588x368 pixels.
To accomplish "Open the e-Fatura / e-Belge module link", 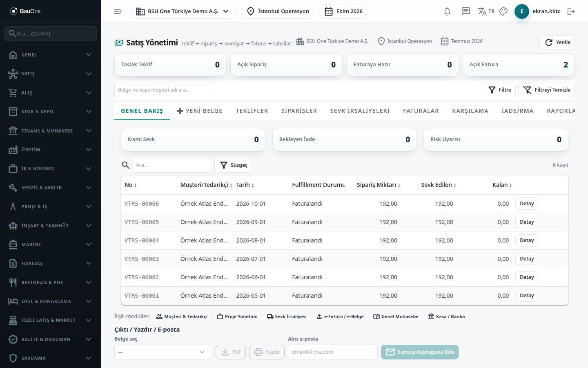I will pos(340,316).
